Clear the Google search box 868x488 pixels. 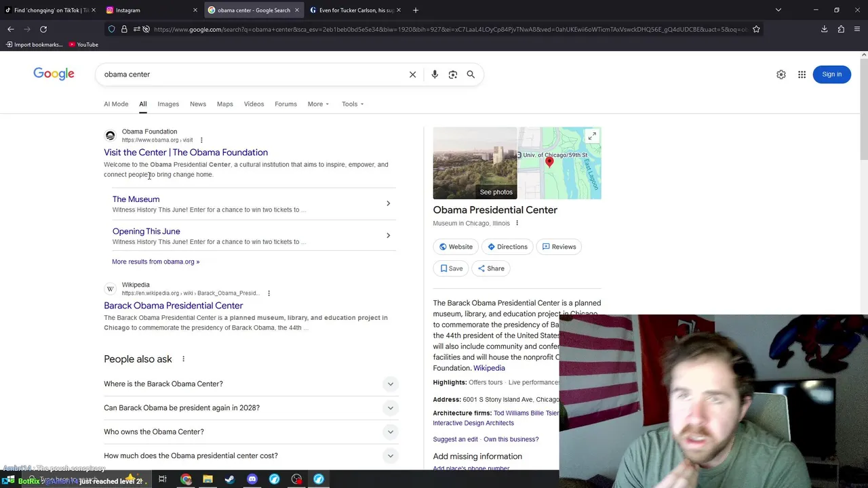coord(412,75)
